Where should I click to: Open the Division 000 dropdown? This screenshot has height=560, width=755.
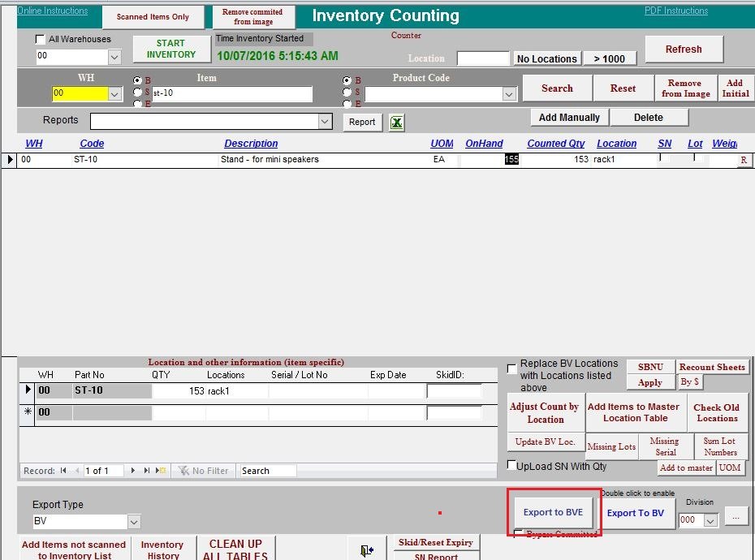tap(710, 520)
